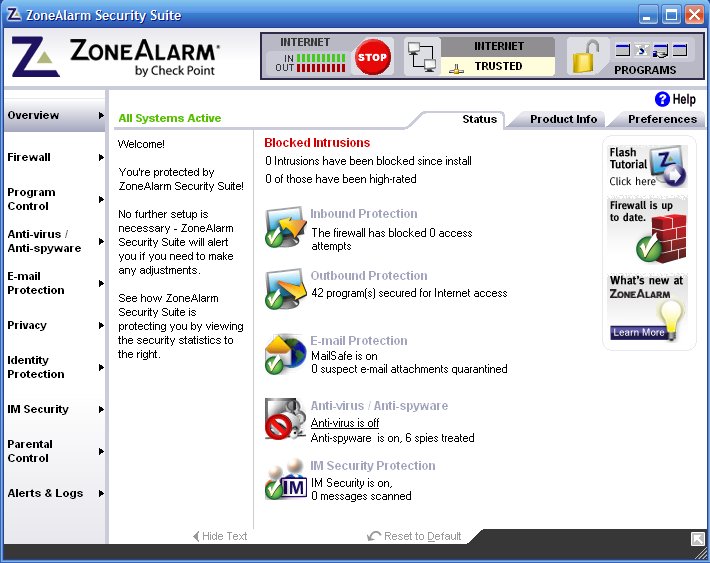Expand the E-mail Protection sidebar arrow
Image resolution: width=710 pixels, height=563 pixels.
pos(101,284)
